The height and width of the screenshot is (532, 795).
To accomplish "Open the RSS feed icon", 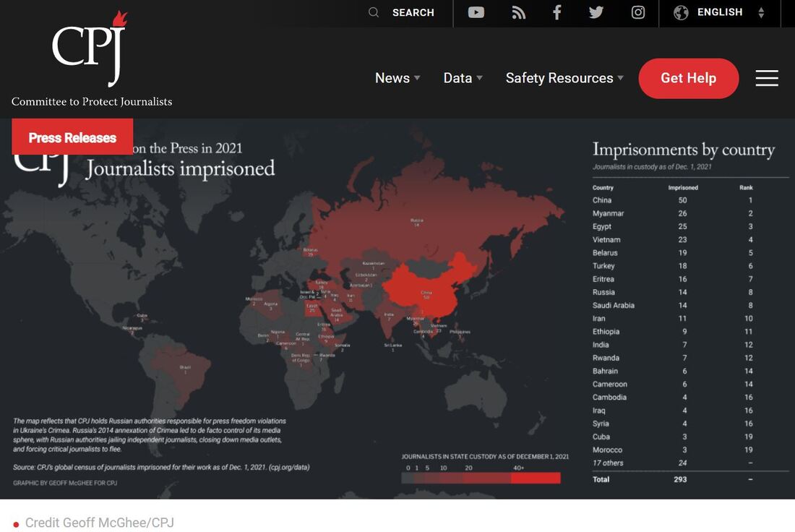I will (518, 12).
